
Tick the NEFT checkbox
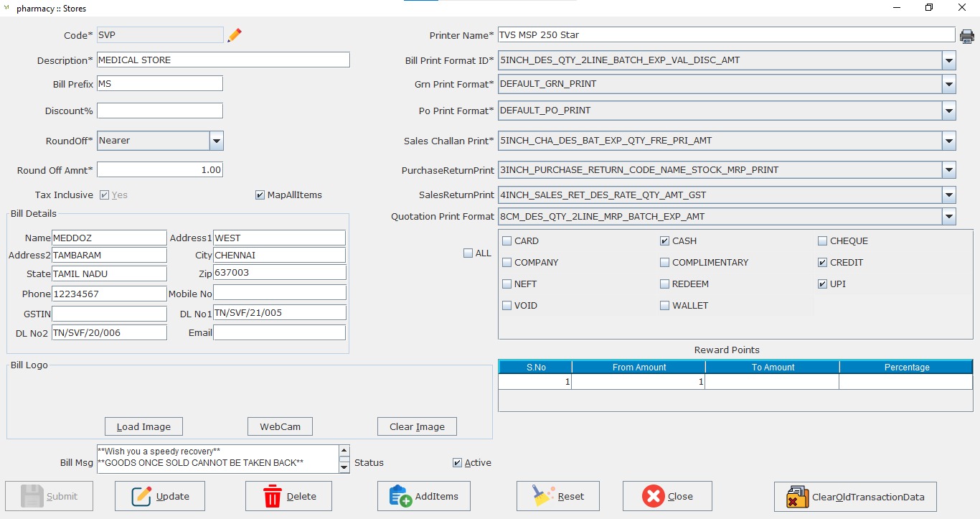click(507, 284)
